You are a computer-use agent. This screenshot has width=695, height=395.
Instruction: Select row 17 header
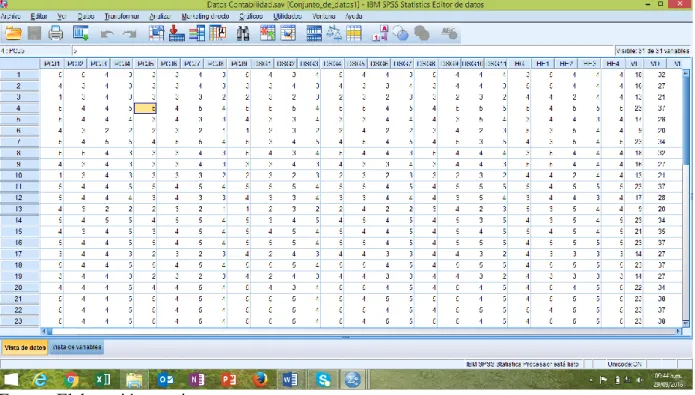click(x=19, y=254)
